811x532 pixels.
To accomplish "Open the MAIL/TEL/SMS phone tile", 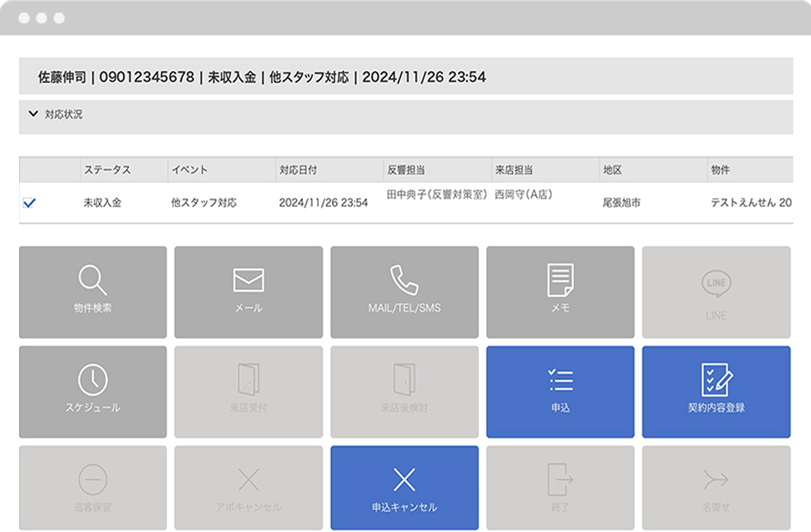I will 404,292.
